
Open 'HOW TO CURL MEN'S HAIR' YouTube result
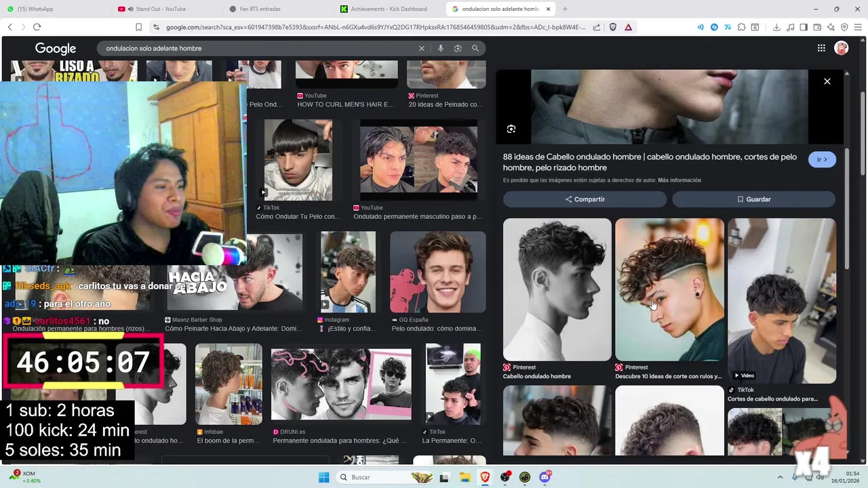347,75
